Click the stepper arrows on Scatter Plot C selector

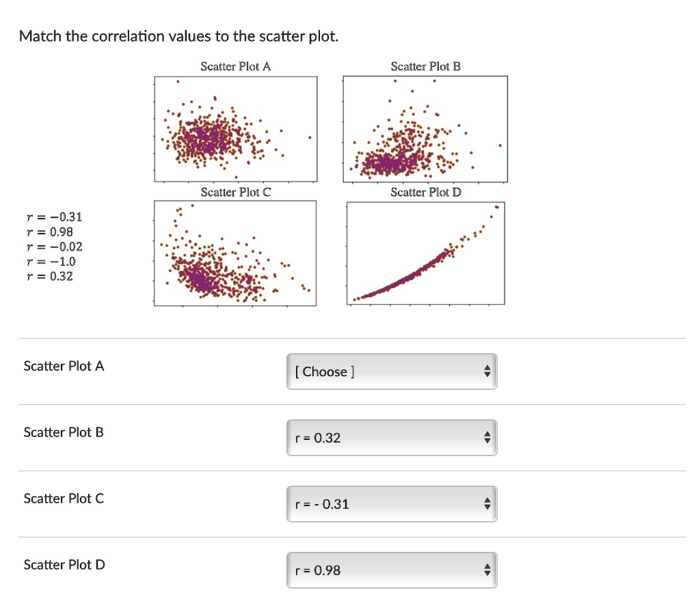pos(486,503)
